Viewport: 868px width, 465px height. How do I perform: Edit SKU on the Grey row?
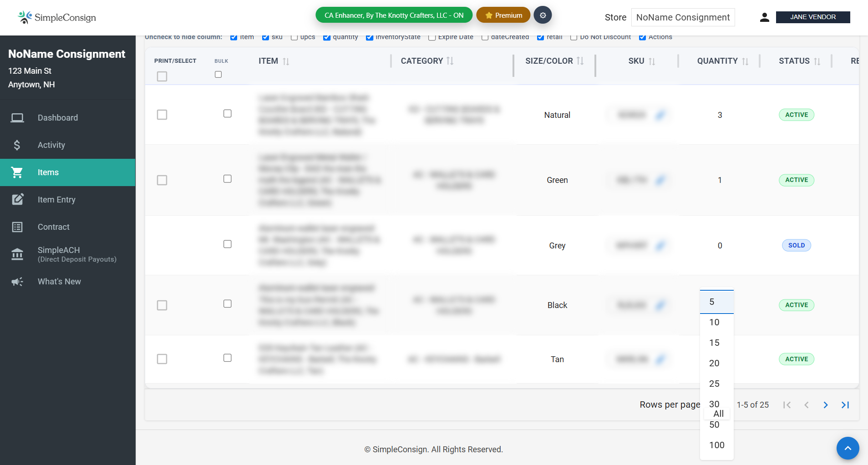(660, 246)
